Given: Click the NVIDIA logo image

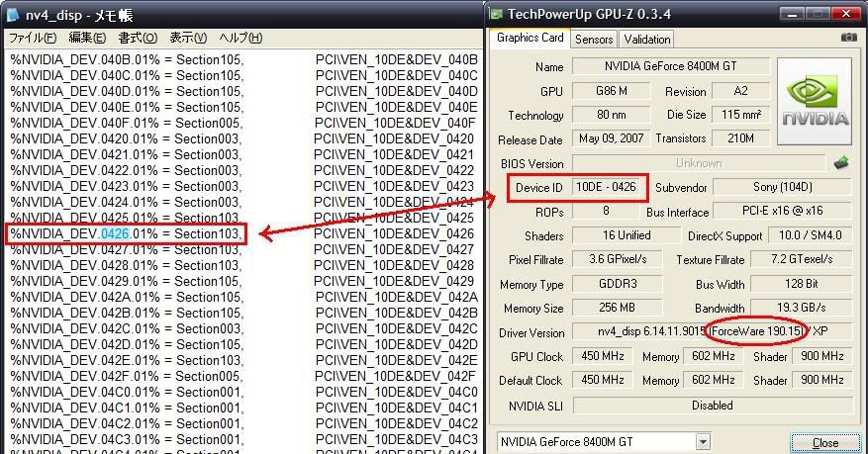Looking at the screenshot, I should click(815, 102).
